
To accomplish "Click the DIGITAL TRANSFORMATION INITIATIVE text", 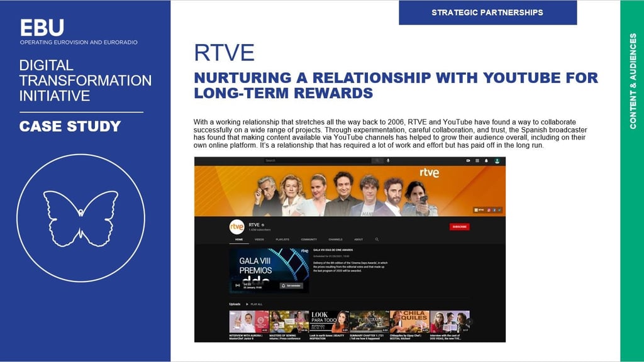I will pyautogui.click(x=86, y=80).
